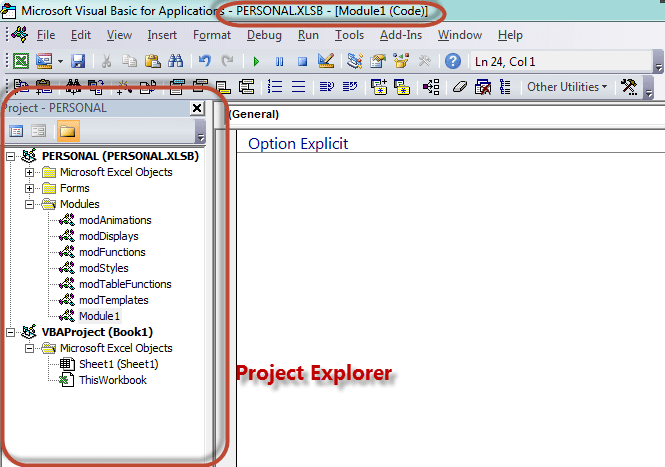Image resolution: width=665 pixels, height=467 pixels.
Task: Collapse the Modules folder
Action: (29, 204)
